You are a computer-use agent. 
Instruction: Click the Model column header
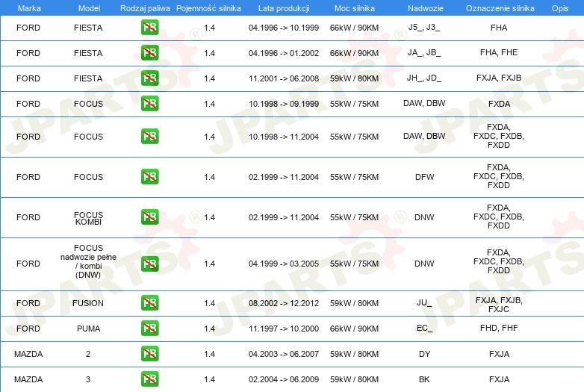pos(89,8)
